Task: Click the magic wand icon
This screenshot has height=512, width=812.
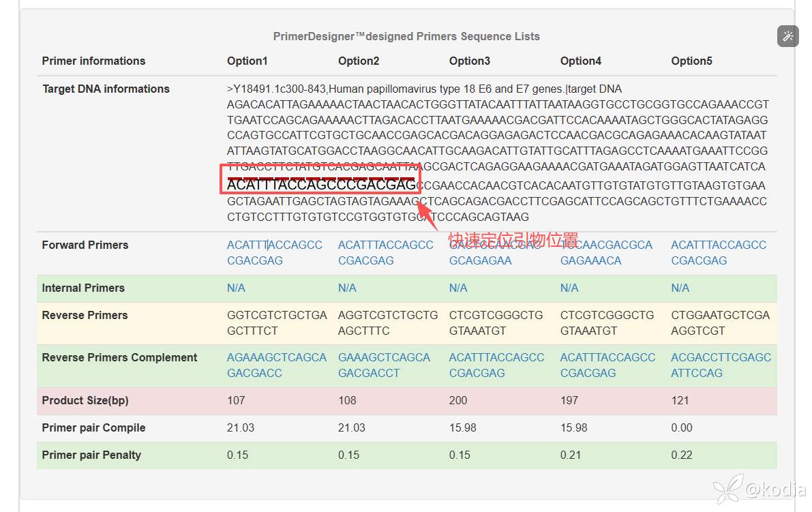Action: pyautogui.click(x=787, y=36)
